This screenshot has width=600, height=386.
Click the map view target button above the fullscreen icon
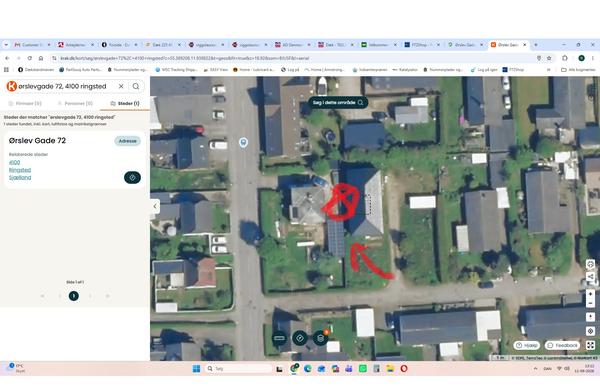[590, 331]
